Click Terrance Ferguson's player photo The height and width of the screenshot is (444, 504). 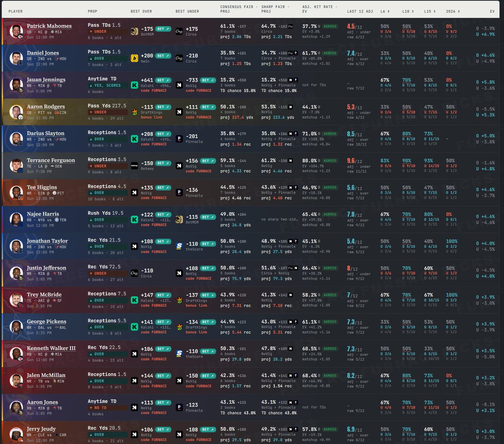(16, 166)
